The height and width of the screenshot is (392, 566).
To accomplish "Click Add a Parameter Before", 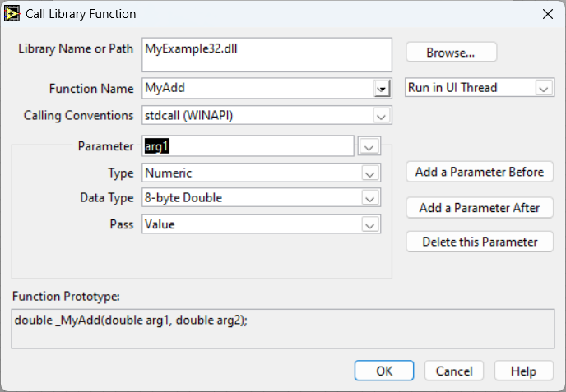I will point(480,172).
